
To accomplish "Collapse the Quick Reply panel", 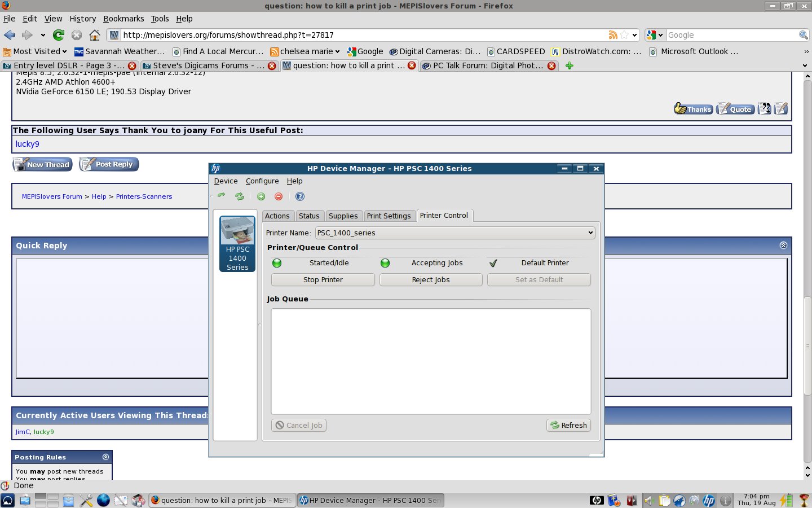I will tap(783, 245).
